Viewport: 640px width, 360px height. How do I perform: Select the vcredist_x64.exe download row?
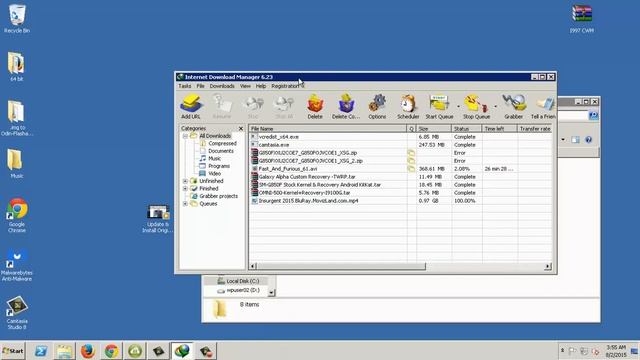[400, 137]
